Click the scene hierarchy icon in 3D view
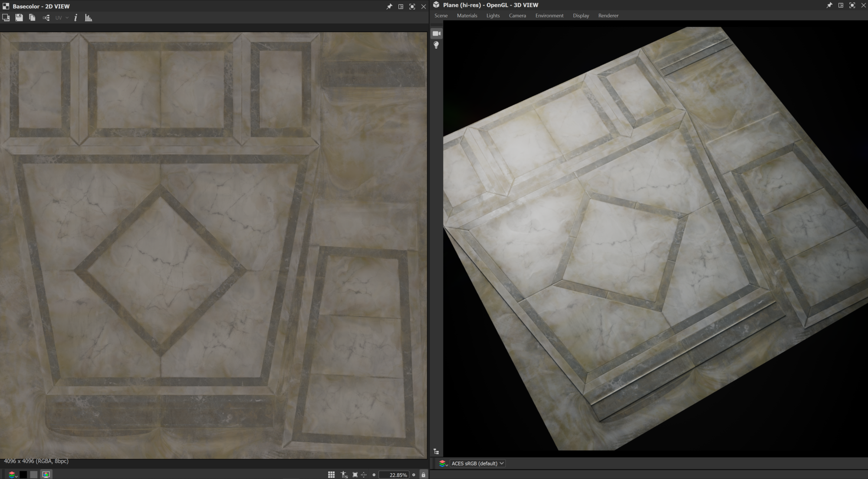The image size is (868, 479). 436,452
